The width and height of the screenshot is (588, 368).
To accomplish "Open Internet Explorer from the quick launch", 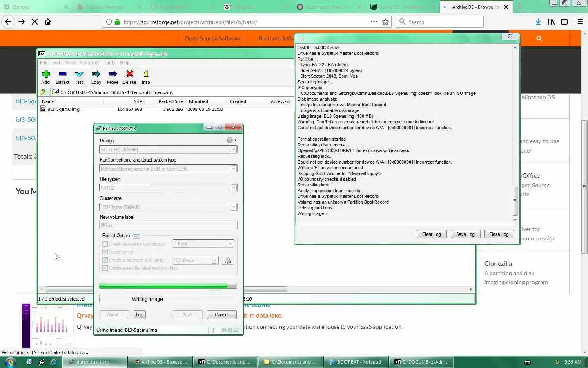I will [x=53, y=362].
